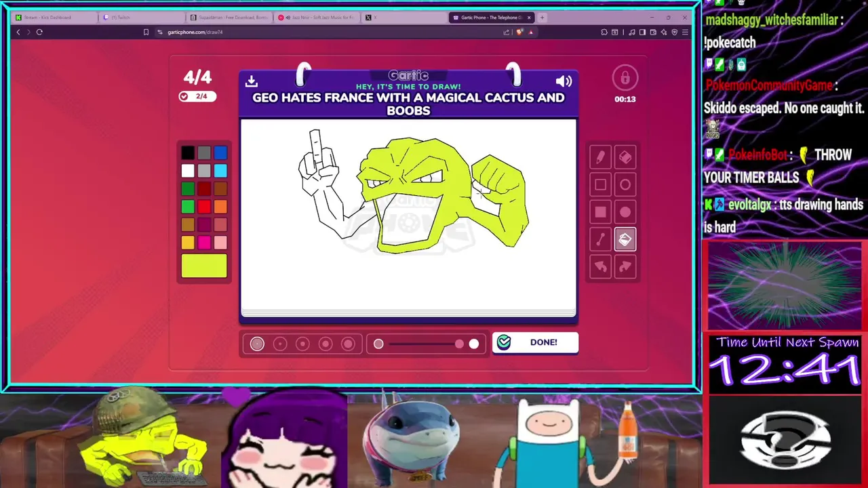Switch to the Supastaman Free Download tab
This screenshot has width=868, height=488.
click(229, 18)
